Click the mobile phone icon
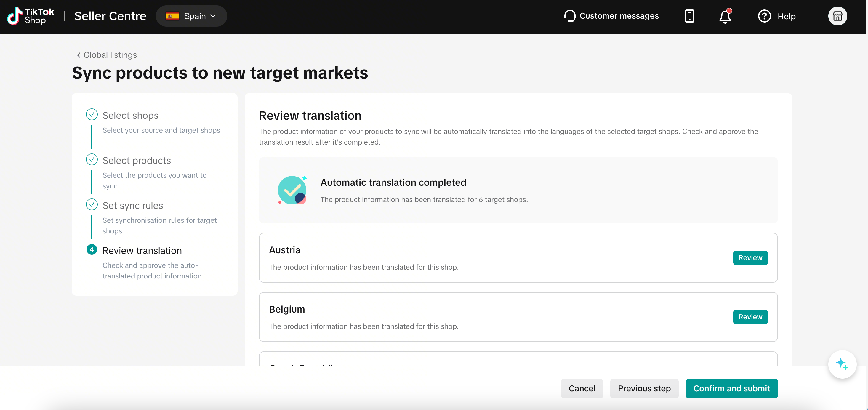This screenshot has width=868, height=410. [x=689, y=16]
